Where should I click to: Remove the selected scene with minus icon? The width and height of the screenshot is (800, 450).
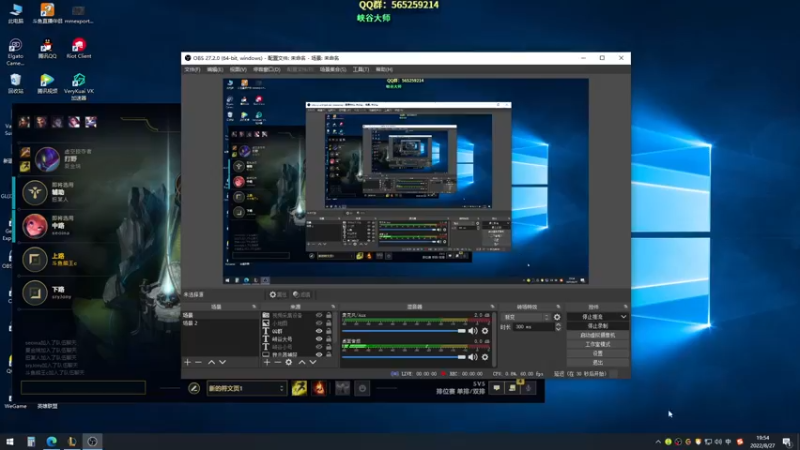(198, 362)
